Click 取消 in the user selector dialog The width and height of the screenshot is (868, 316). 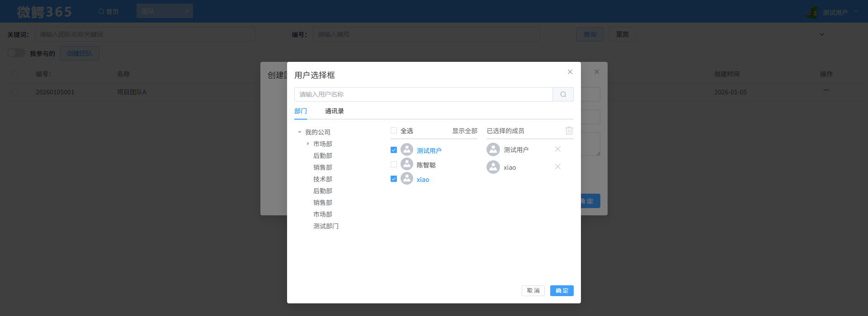(533, 291)
